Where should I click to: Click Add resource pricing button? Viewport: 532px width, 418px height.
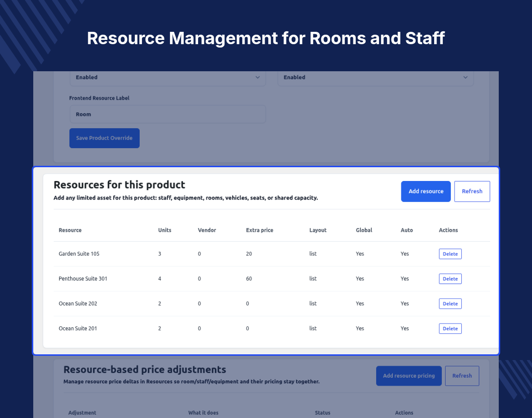[x=408, y=376]
